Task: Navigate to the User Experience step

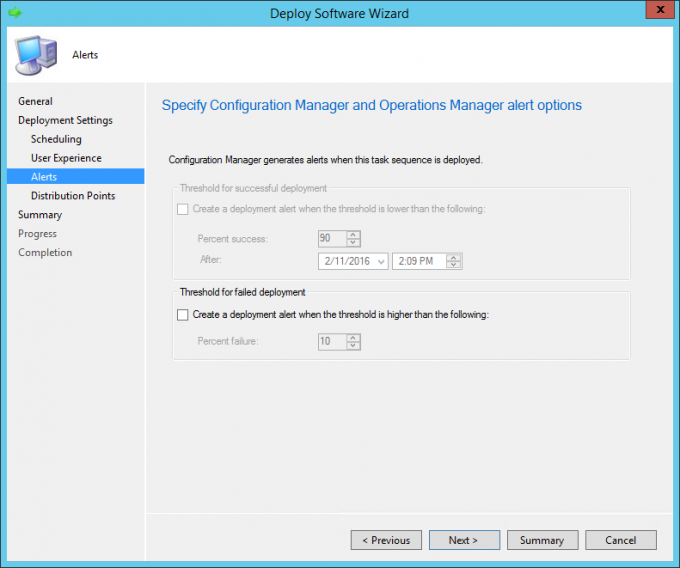Action: click(66, 158)
